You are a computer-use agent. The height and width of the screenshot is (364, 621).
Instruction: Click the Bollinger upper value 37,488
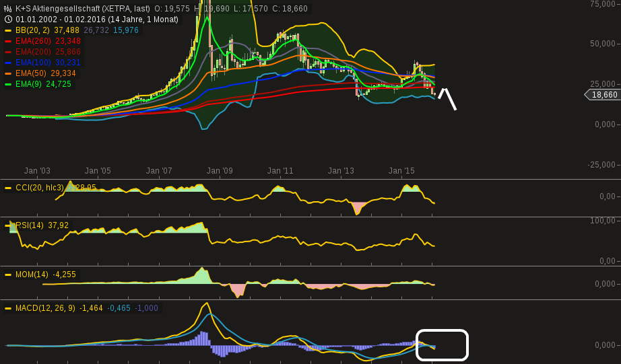click(67, 30)
